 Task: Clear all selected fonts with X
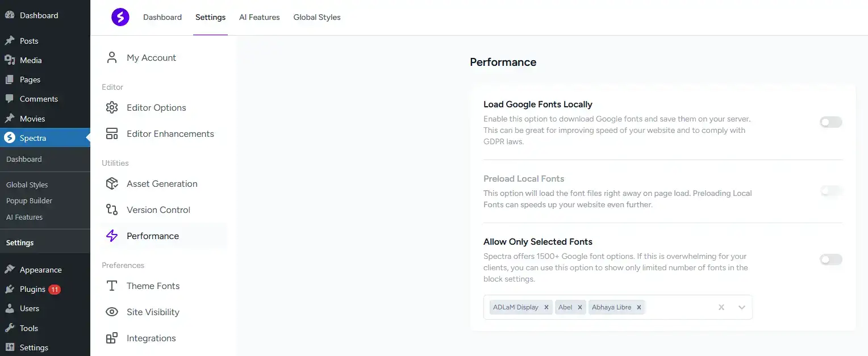(x=721, y=307)
